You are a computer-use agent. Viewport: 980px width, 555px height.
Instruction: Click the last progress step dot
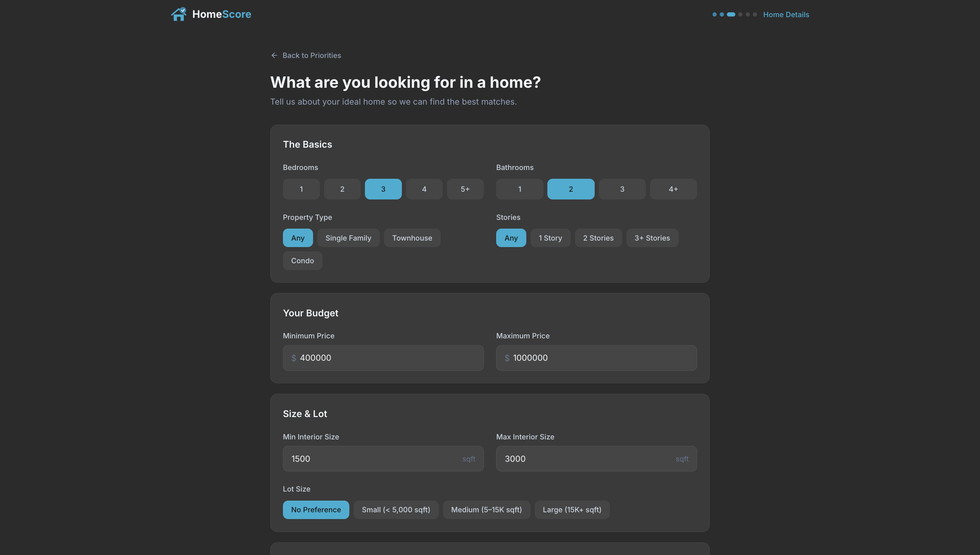point(754,15)
